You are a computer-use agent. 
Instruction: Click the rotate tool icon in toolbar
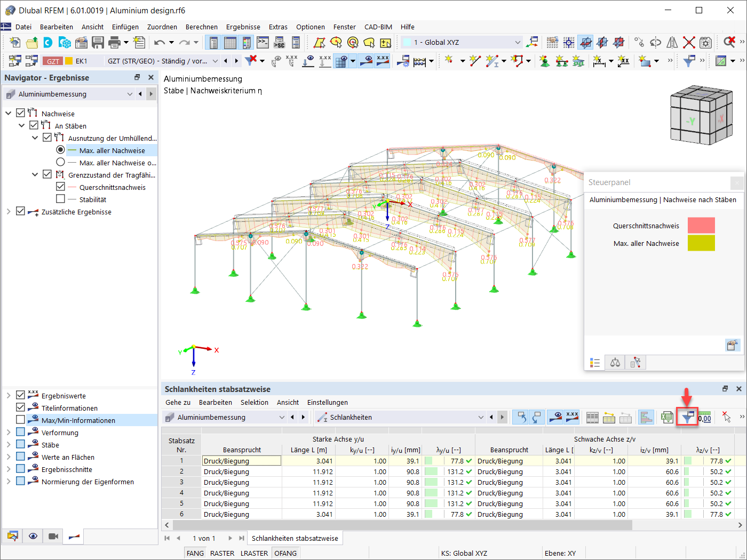coord(656,43)
